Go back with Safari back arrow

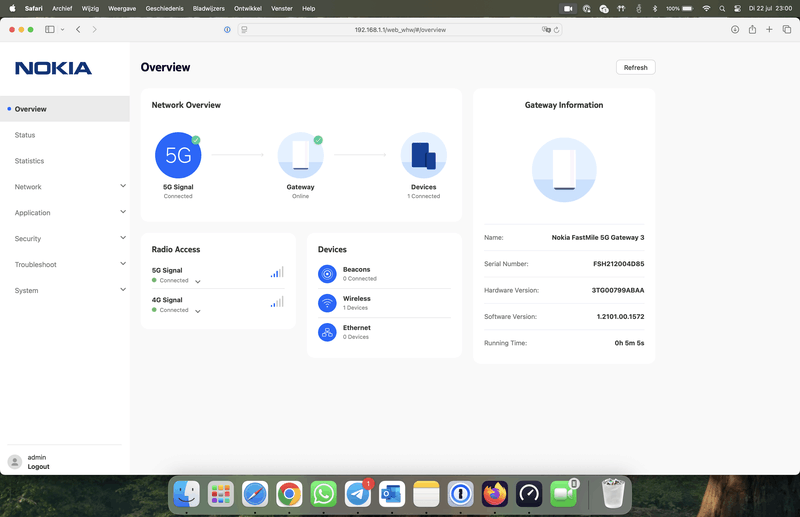click(x=78, y=30)
